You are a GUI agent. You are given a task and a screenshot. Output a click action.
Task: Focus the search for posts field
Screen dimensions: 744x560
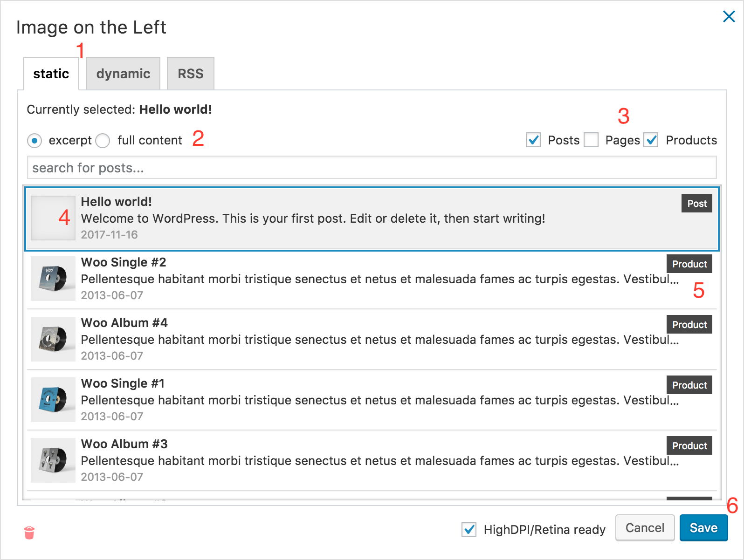pyautogui.click(x=372, y=168)
